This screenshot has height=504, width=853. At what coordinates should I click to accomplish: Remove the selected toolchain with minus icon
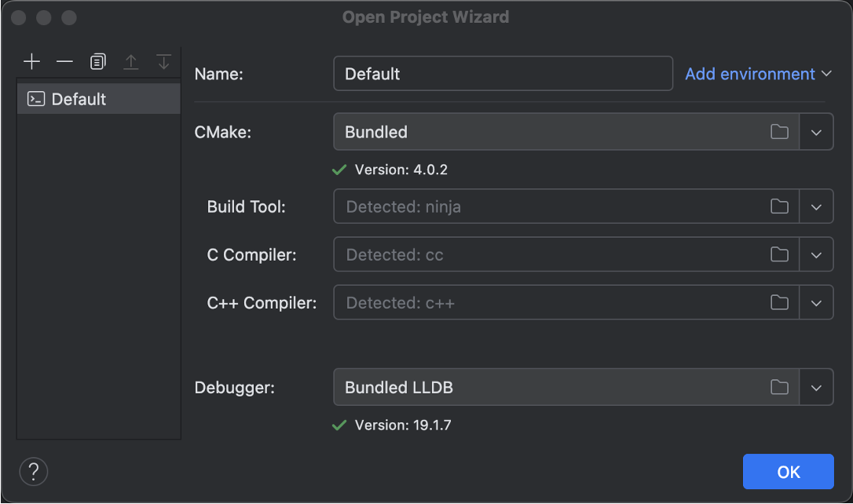pos(64,61)
